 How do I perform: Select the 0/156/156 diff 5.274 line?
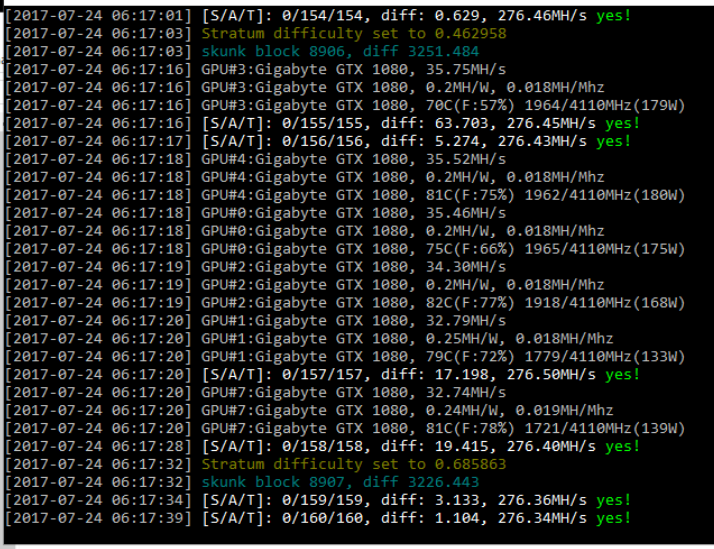pos(318,141)
